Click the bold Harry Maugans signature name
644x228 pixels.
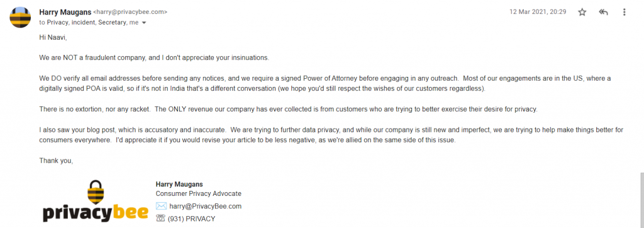tap(179, 184)
